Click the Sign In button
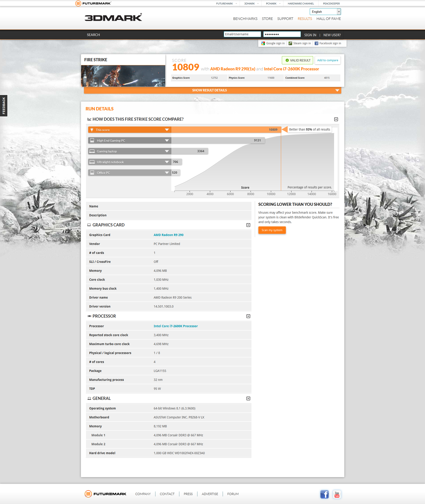425x504 pixels. pos(310,35)
